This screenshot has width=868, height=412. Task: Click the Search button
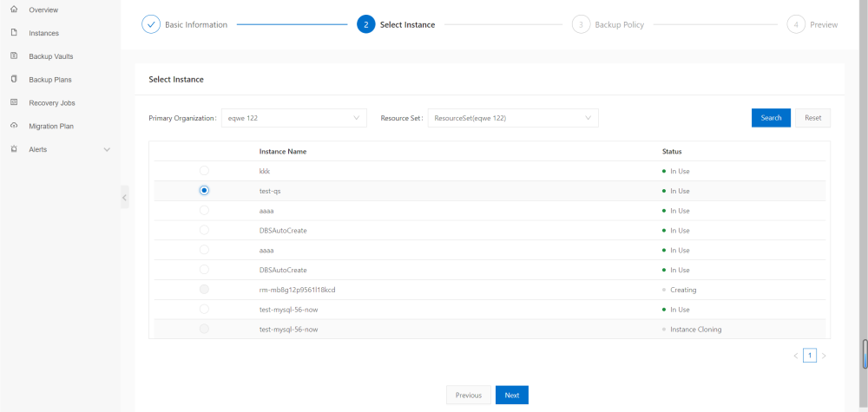click(x=771, y=118)
